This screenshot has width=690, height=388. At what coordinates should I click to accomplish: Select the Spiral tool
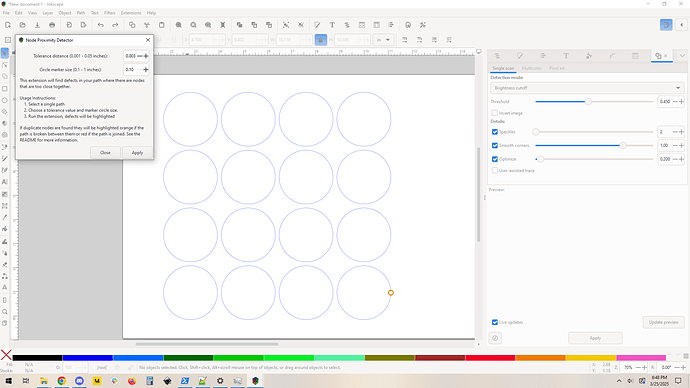pyautogui.click(x=5, y=135)
